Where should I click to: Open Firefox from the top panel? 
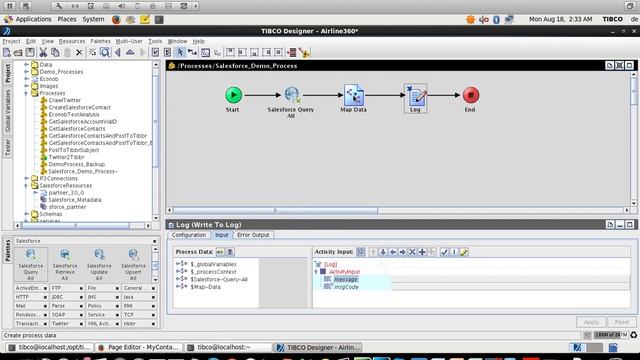click(x=116, y=19)
